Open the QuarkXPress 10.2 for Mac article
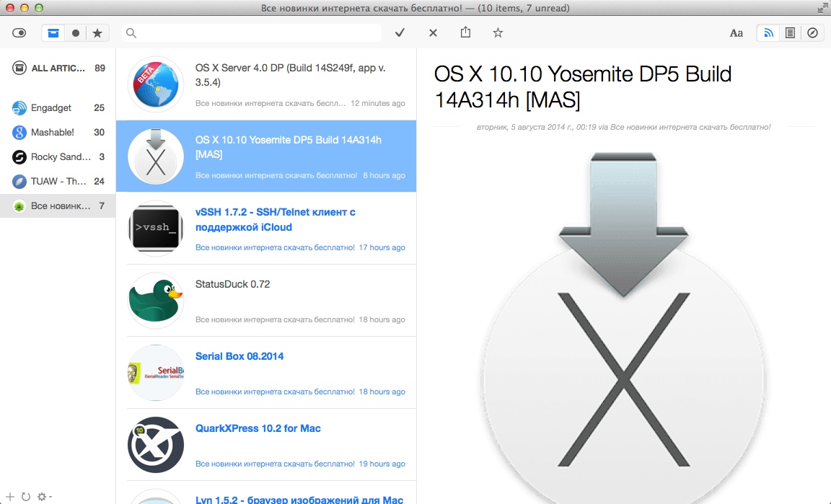The width and height of the screenshot is (831, 504). point(266,445)
